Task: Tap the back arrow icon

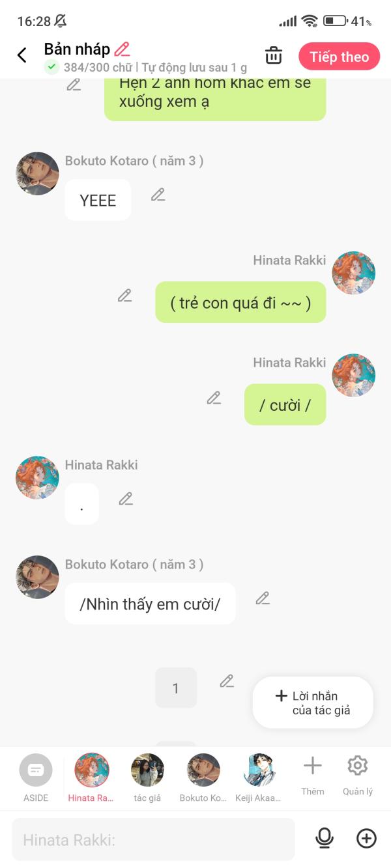Action: click(22, 55)
